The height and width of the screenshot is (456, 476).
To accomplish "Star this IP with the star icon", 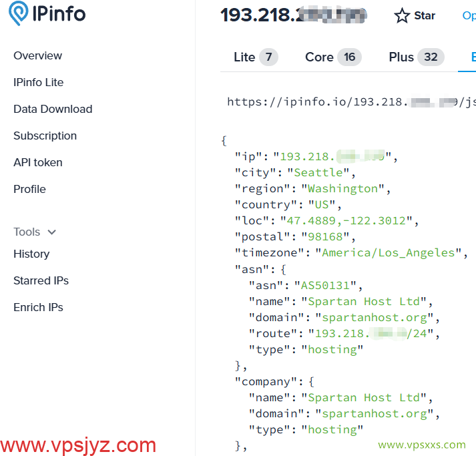I will (402, 16).
